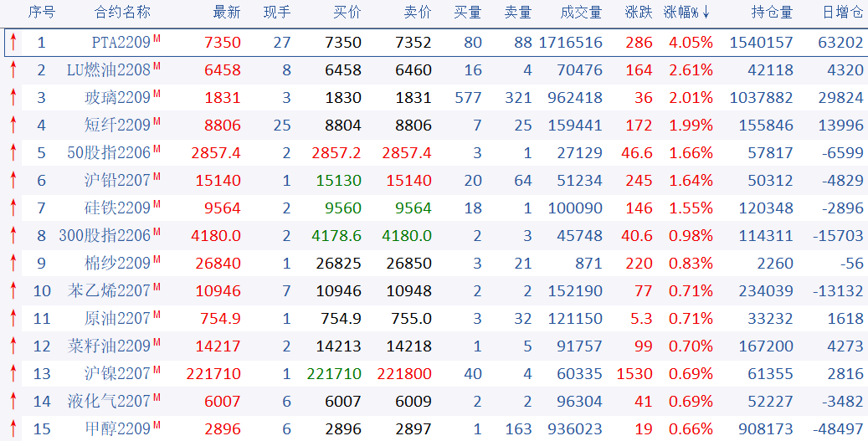
Task: Click the red up arrow on row 15 甲醇2209
Action: pyautogui.click(x=13, y=429)
